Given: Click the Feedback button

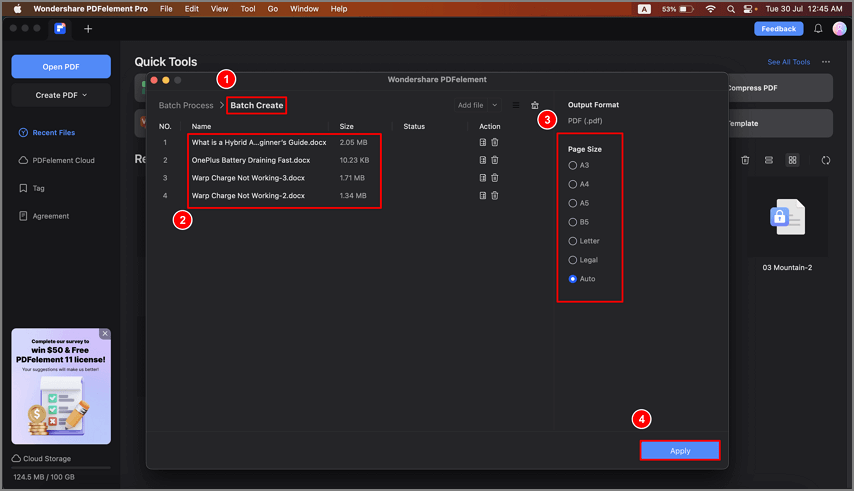Looking at the screenshot, I should pyautogui.click(x=778, y=29).
